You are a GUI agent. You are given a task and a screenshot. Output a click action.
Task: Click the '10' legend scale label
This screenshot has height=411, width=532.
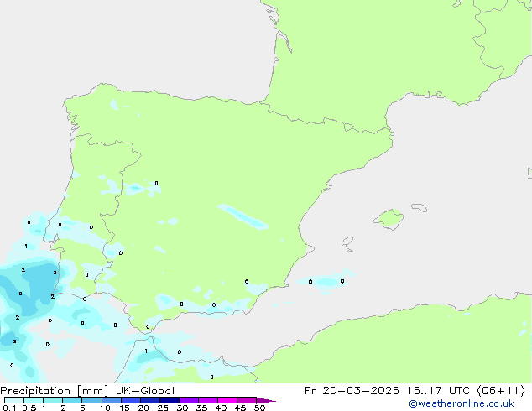click(x=105, y=408)
